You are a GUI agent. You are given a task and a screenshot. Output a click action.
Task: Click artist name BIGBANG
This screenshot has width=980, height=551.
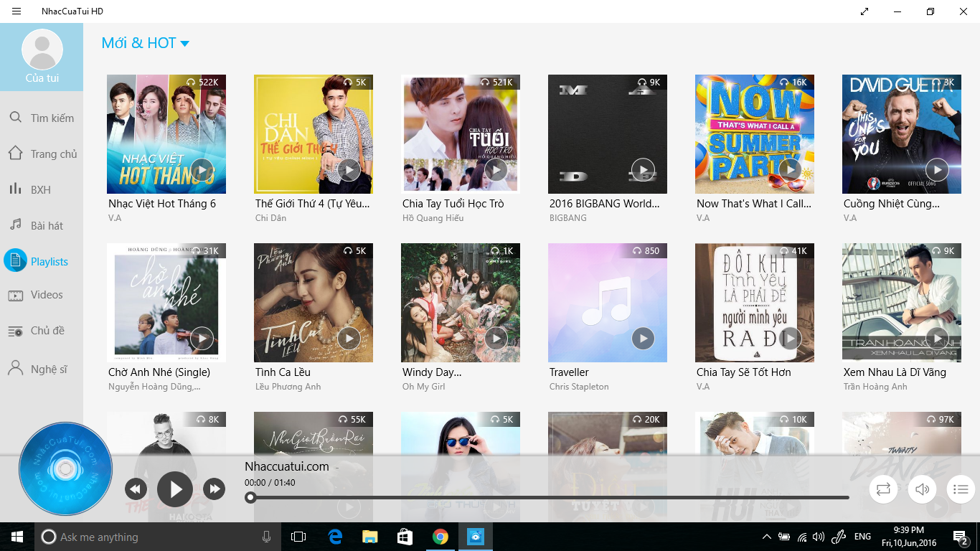tap(568, 218)
